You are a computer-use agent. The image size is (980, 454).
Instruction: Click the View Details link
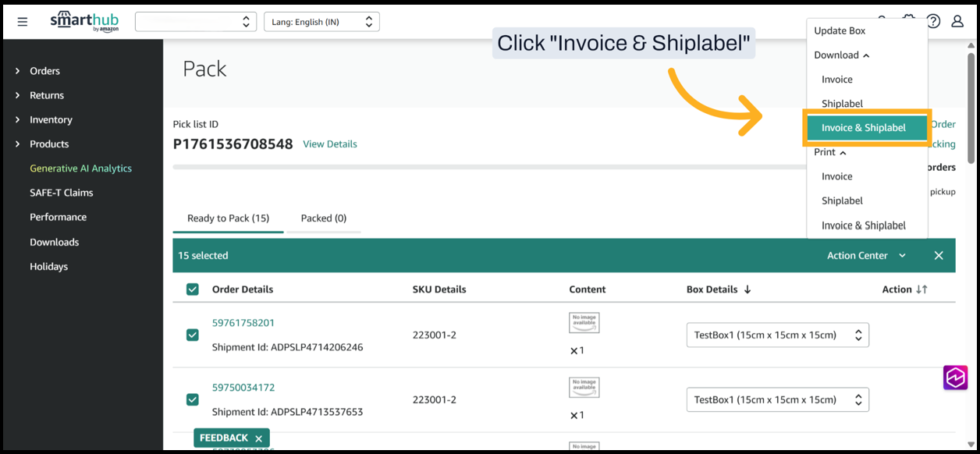pyautogui.click(x=330, y=144)
